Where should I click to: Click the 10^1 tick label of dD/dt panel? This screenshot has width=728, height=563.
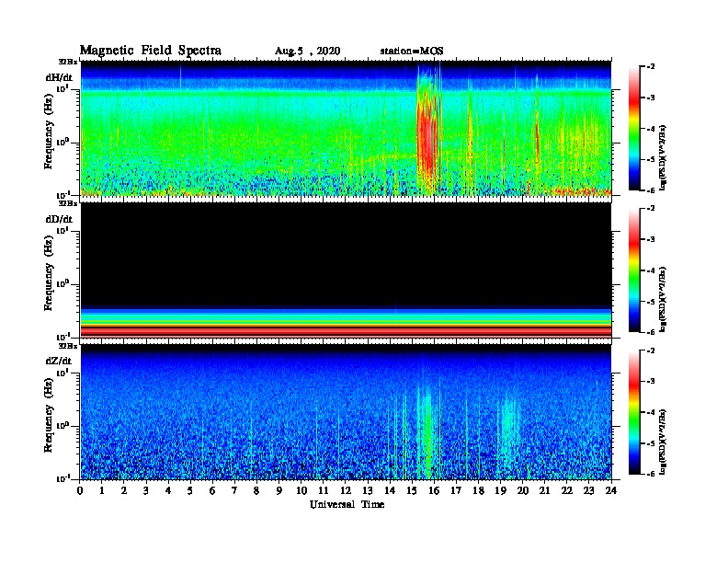tap(63, 231)
